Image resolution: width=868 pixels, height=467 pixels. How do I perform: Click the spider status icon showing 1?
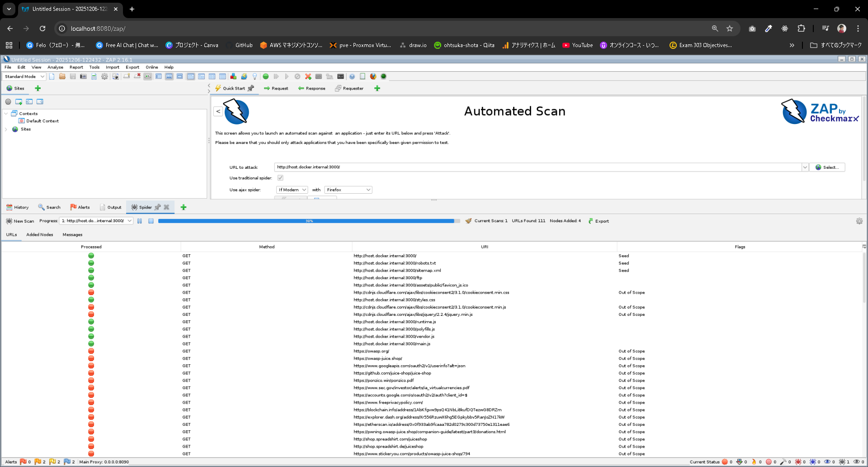842,462
